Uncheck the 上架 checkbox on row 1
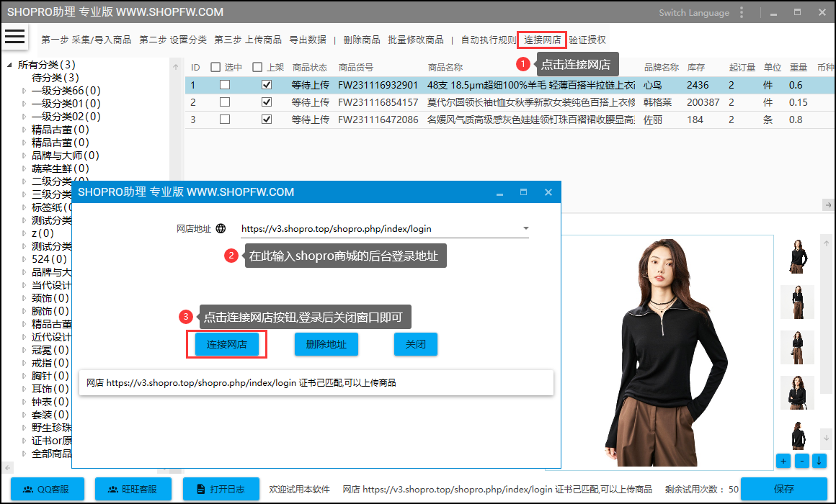Viewport: 836px width, 504px height. click(x=267, y=84)
